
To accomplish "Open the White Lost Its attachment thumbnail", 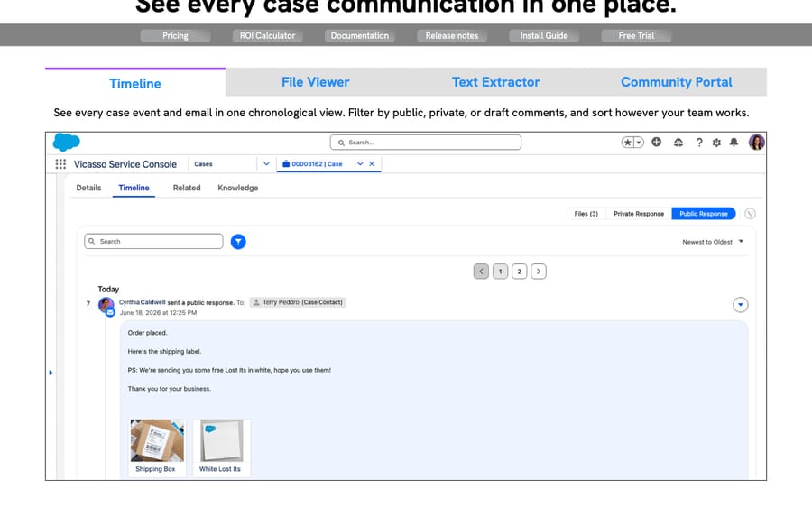I will pyautogui.click(x=222, y=440).
